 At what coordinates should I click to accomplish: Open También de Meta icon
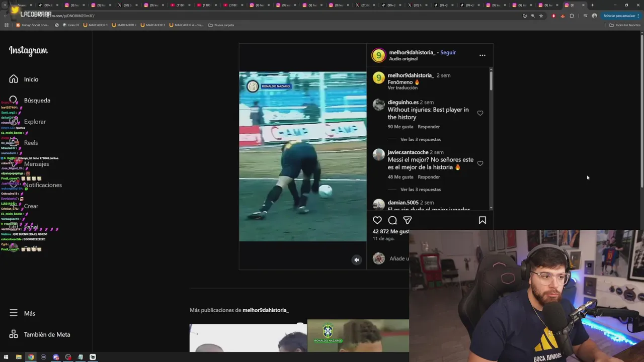(14, 334)
